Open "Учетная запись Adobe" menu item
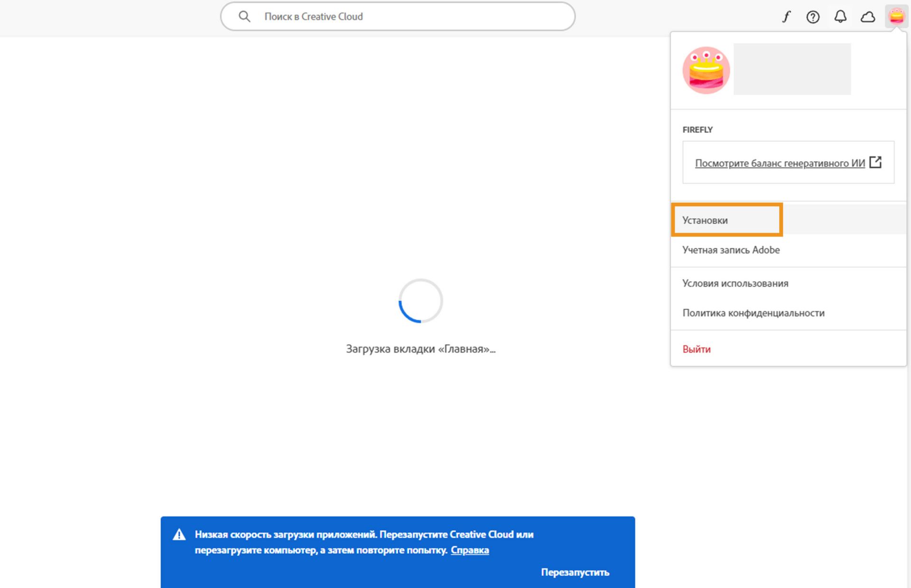This screenshot has width=911, height=588. [731, 250]
